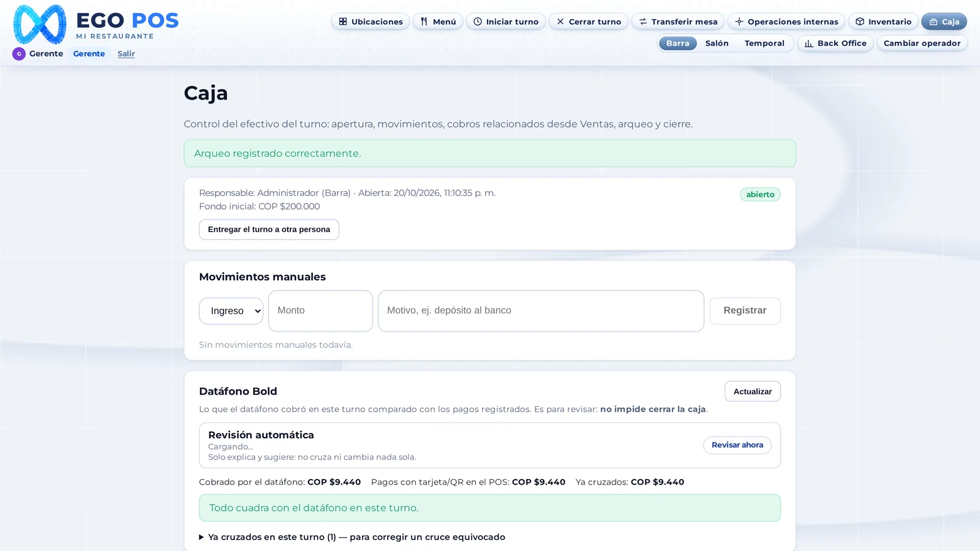Focus the Monto input field

coord(321,311)
